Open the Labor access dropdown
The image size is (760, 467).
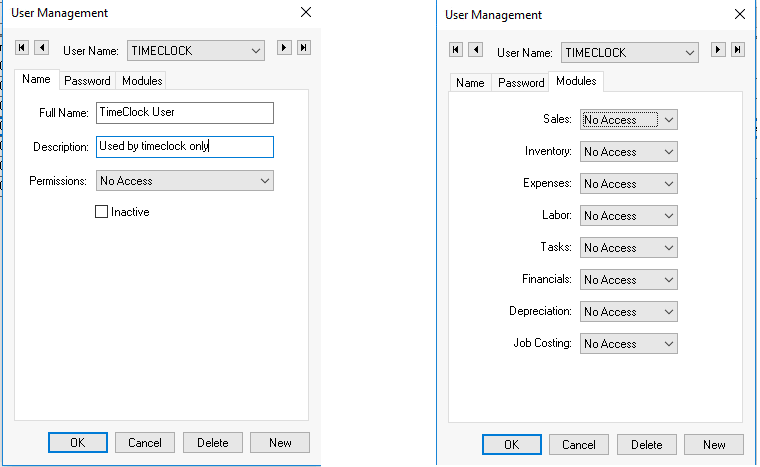coord(629,216)
